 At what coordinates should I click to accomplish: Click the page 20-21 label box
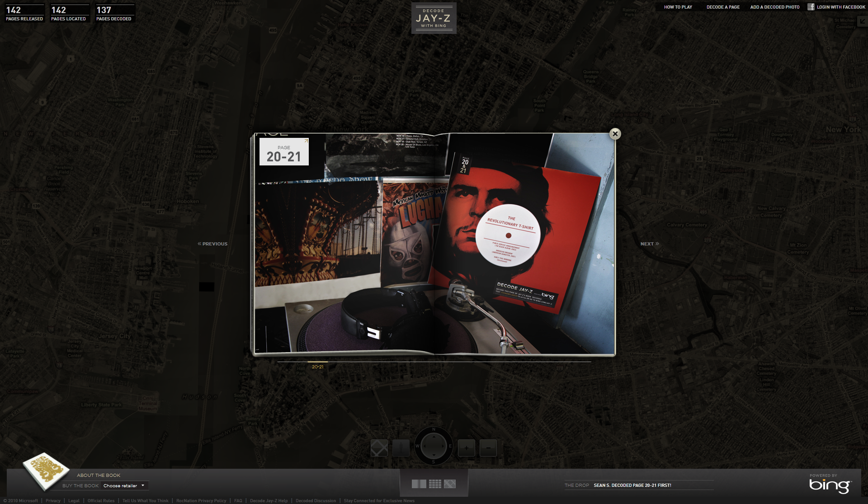pyautogui.click(x=284, y=151)
